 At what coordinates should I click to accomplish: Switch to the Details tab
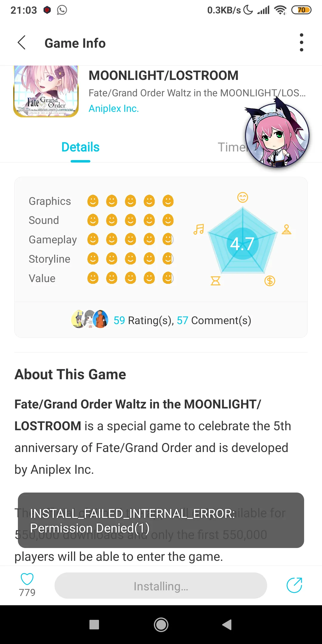click(80, 147)
